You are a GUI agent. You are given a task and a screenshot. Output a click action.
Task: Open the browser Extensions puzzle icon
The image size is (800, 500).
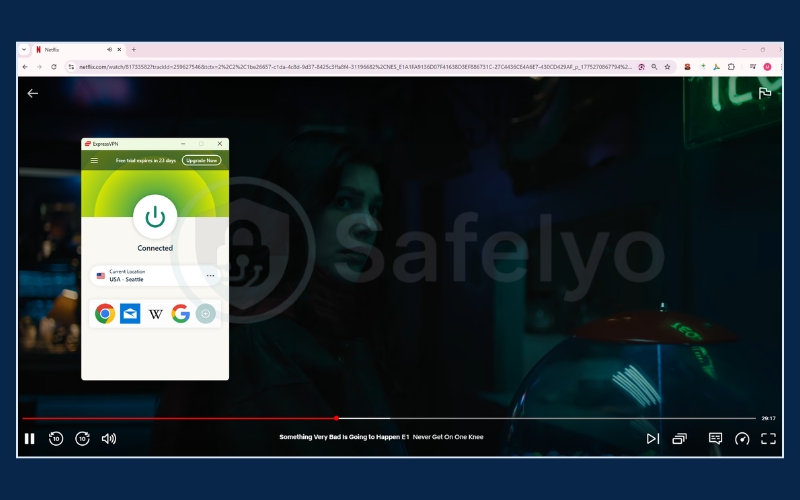pos(731,67)
